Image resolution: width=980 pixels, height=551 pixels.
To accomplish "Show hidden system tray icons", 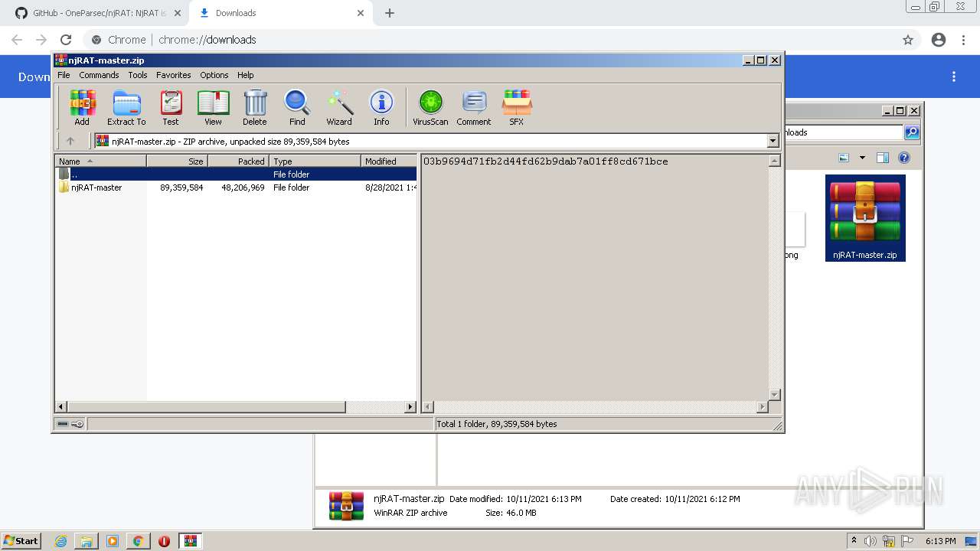I will [854, 541].
